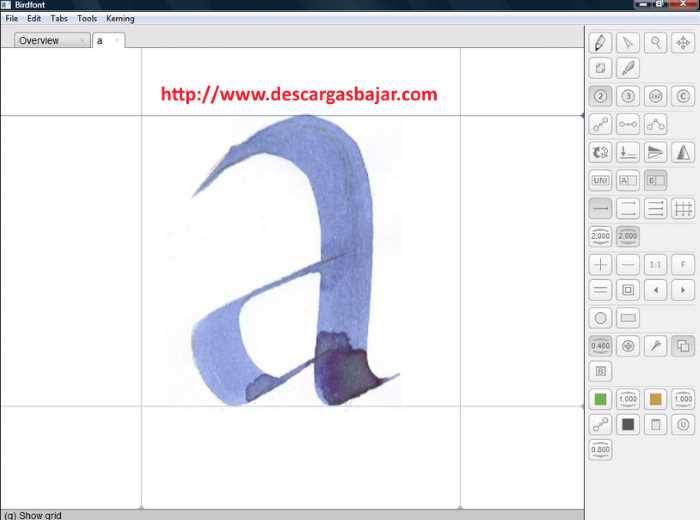This screenshot has width=700, height=520.
Task: Select the resize shape tool
Action: [x=600, y=68]
